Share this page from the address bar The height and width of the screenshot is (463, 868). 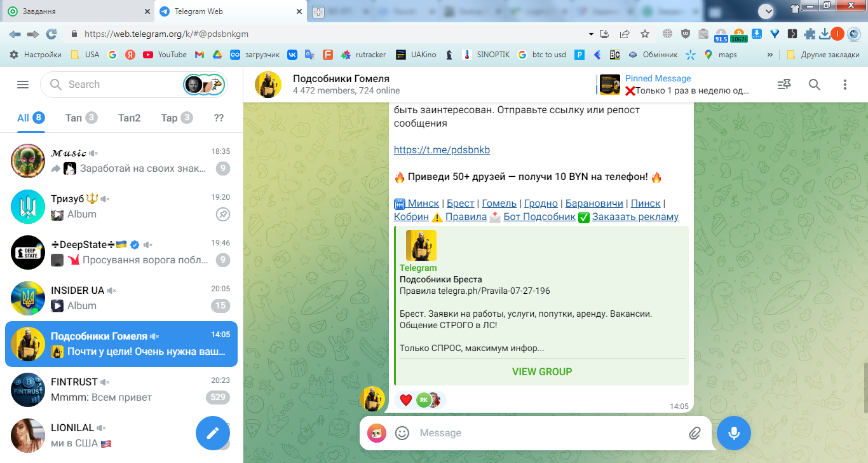click(625, 34)
